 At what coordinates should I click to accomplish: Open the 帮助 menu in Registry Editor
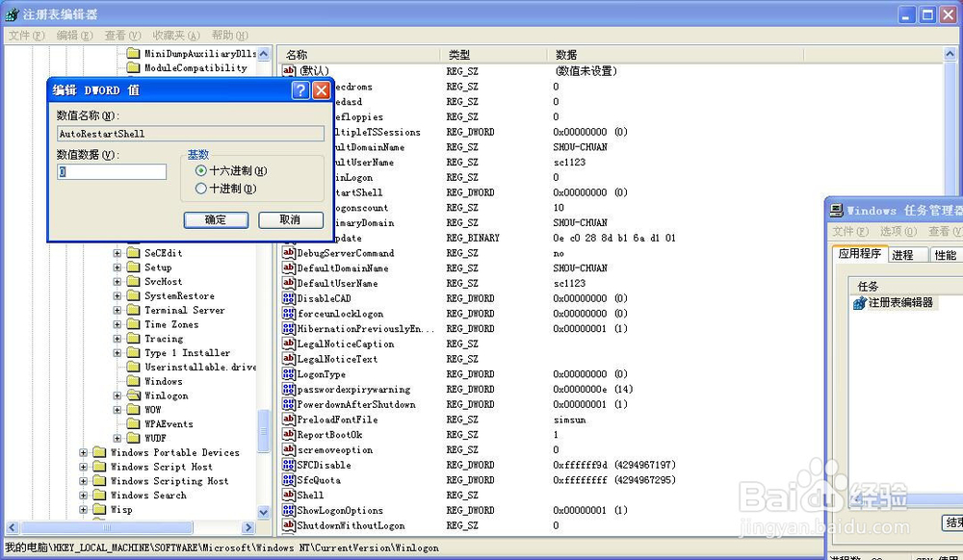coord(230,36)
